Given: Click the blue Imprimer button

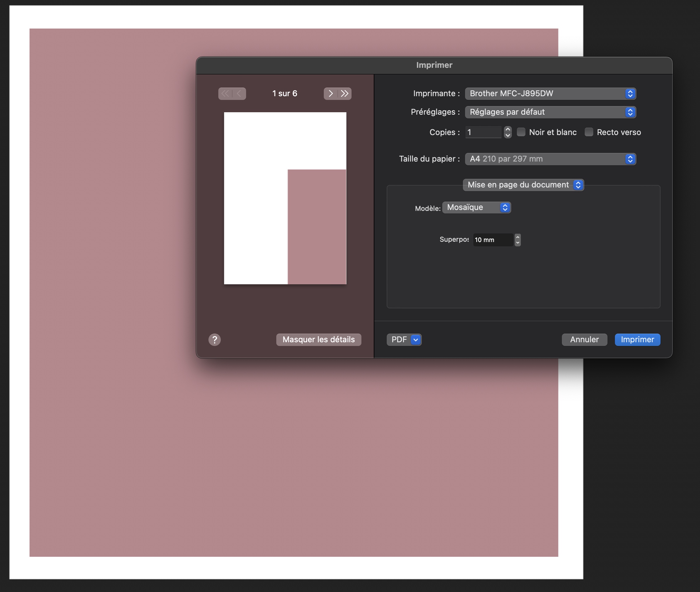Looking at the screenshot, I should [637, 339].
